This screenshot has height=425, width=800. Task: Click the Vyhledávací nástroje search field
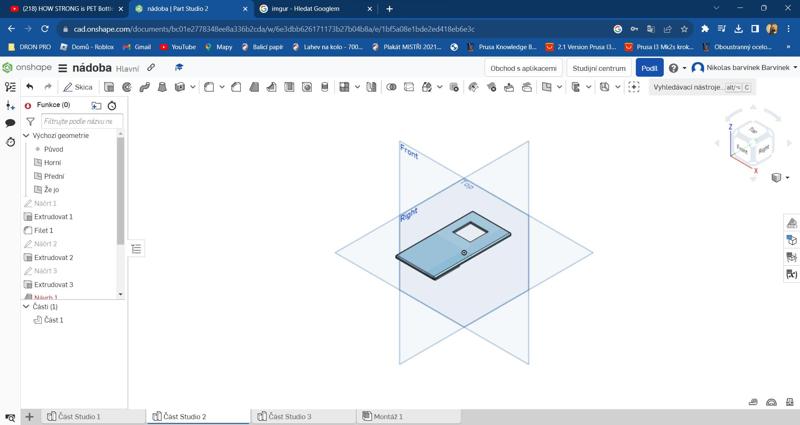(x=702, y=87)
